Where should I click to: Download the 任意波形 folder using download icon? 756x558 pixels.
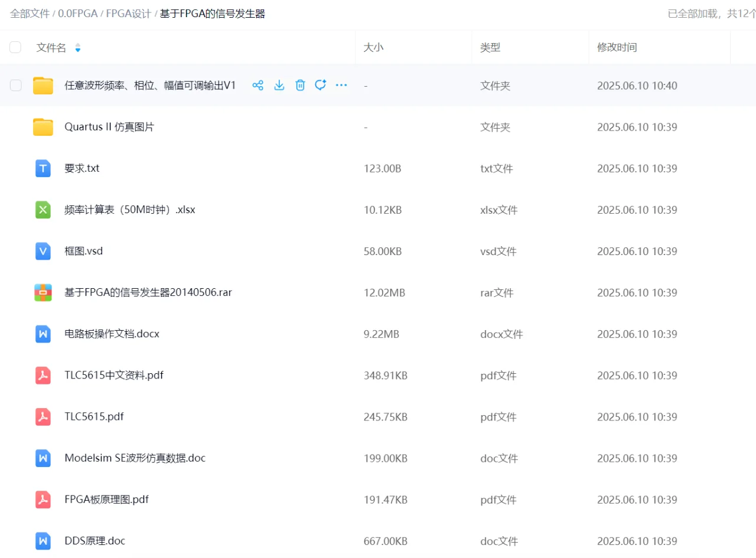tap(279, 85)
